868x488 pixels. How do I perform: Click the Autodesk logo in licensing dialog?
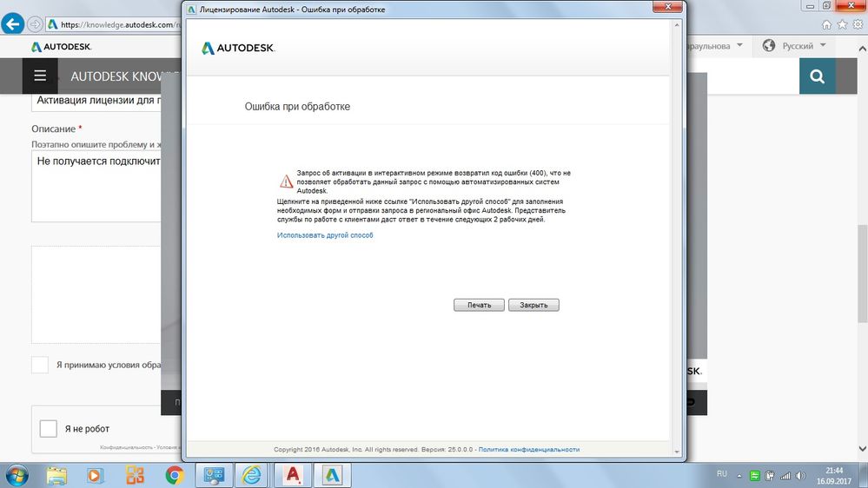[x=238, y=48]
